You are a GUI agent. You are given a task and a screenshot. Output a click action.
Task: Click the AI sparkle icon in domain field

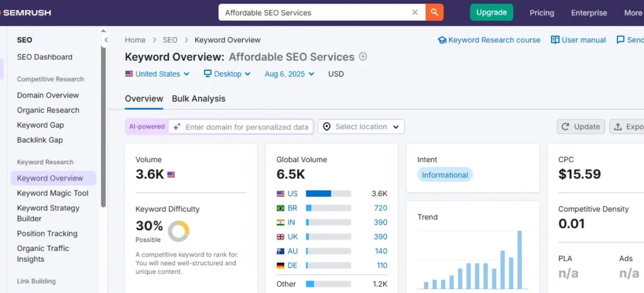pos(177,127)
